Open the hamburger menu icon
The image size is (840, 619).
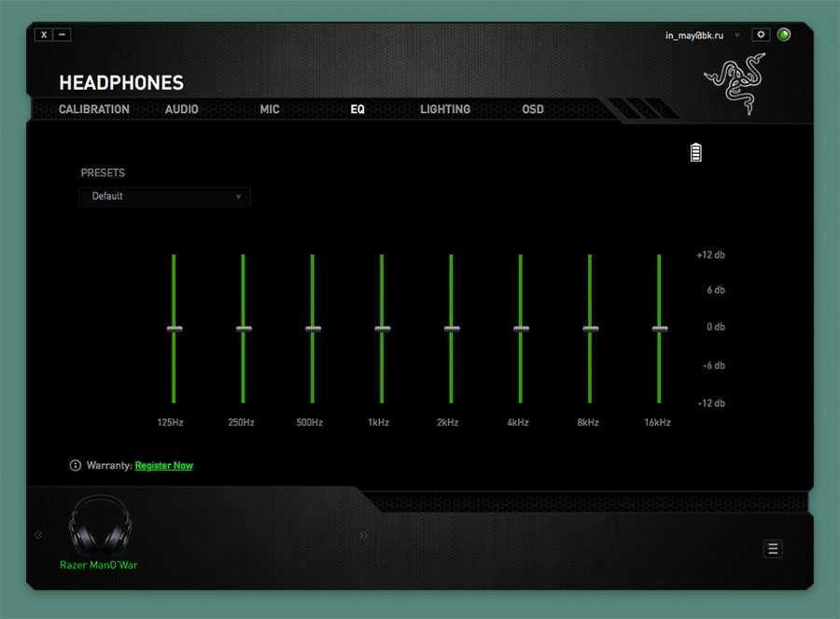pyautogui.click(x=773, y=549)
